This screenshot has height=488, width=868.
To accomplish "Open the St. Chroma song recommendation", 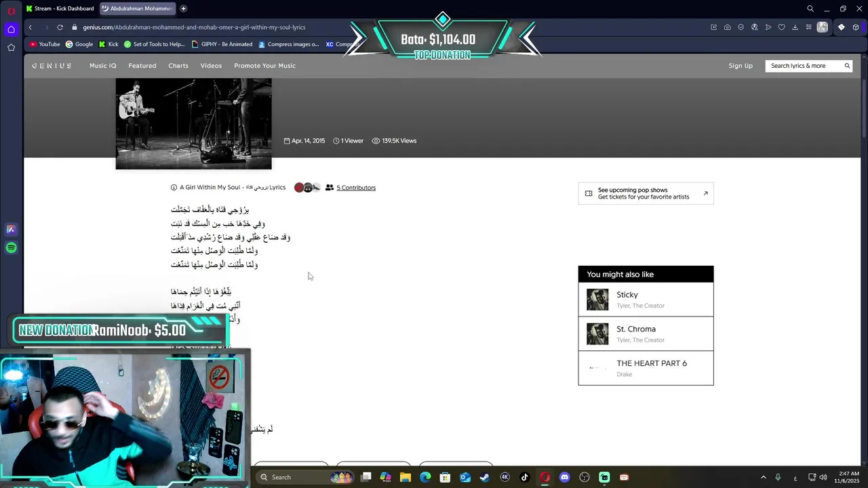I will point(646,334).
